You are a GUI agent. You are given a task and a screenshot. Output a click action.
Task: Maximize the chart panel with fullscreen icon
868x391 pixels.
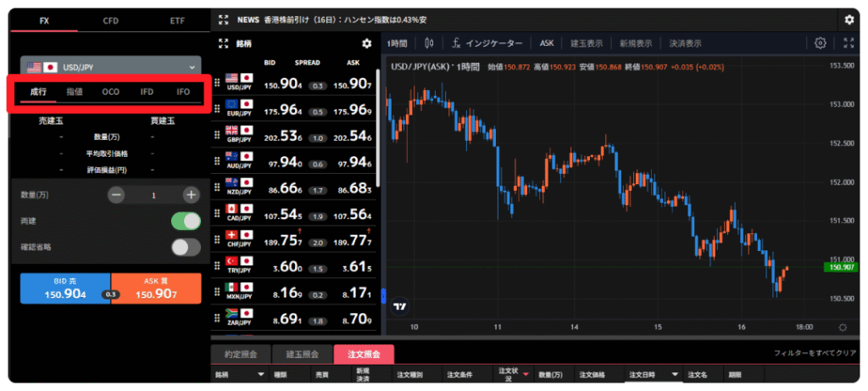point(849,43)
